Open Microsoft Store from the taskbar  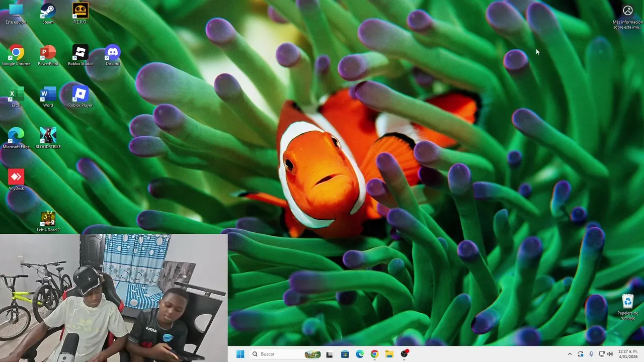345,354
